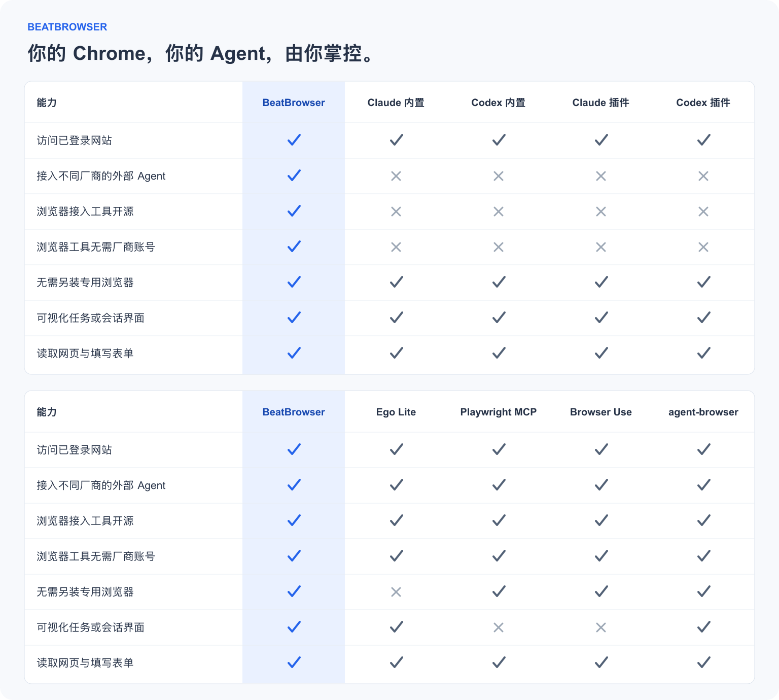Click the BEATBROWSER brand label at top
This screenshot has height=700, width=779.
pos(67,27)
